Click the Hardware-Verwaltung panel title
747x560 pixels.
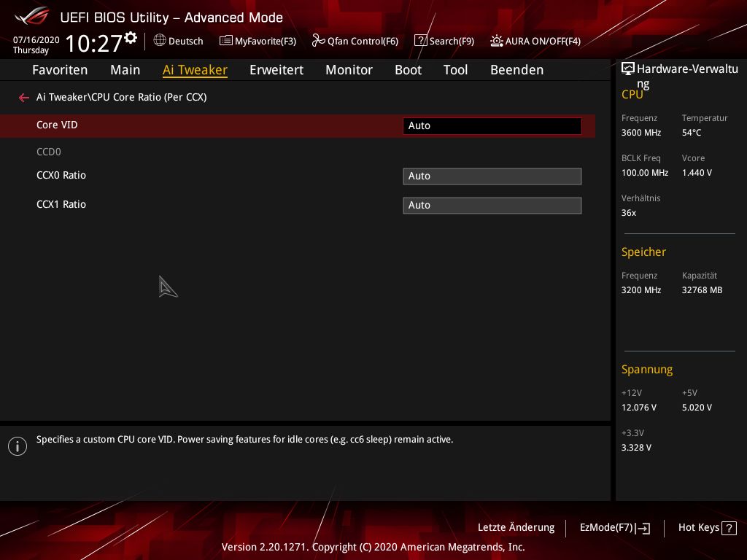[687, 76]
